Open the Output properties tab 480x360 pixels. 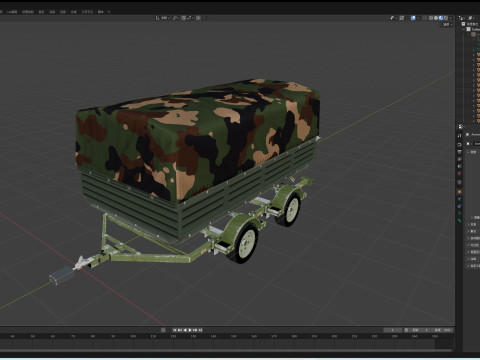pyautogui.click(x=459, y=152)
